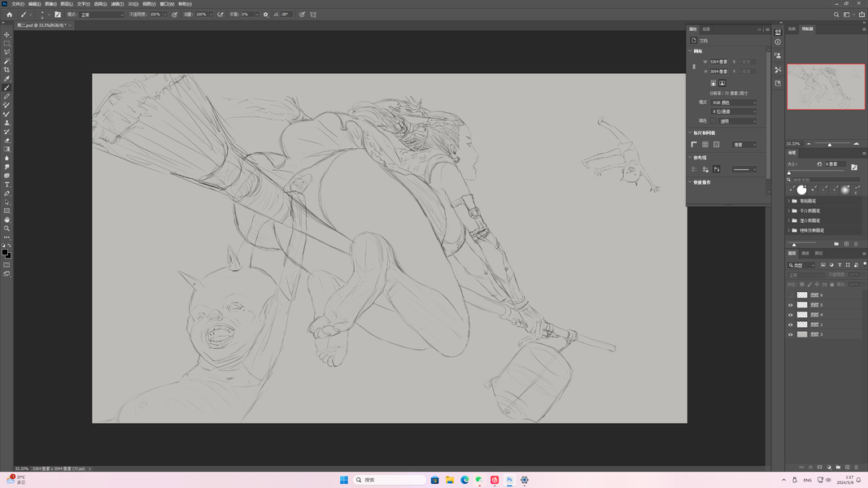The image size is (868, 488).
Task: Click smoothing options gear icon
Action: 266,15
